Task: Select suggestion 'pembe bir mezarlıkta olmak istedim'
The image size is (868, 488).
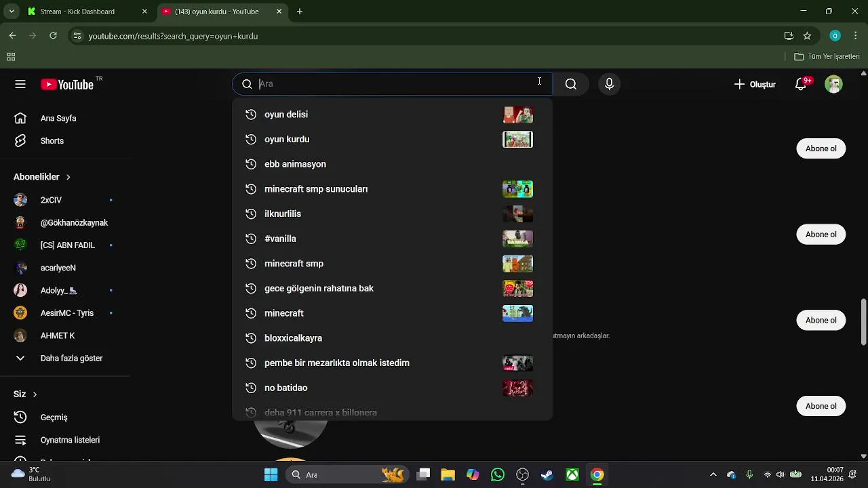Action: pyautogui.click(x=392, y=363)
